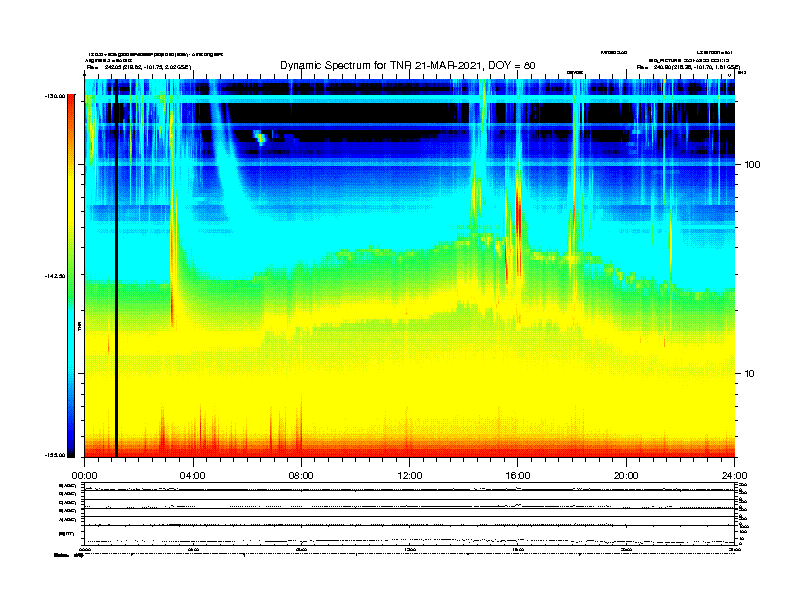Click the large 12:00 label under the spectrum
Image resolution: width=792 pixels, height=612 pixels.
tap(410, 476)
